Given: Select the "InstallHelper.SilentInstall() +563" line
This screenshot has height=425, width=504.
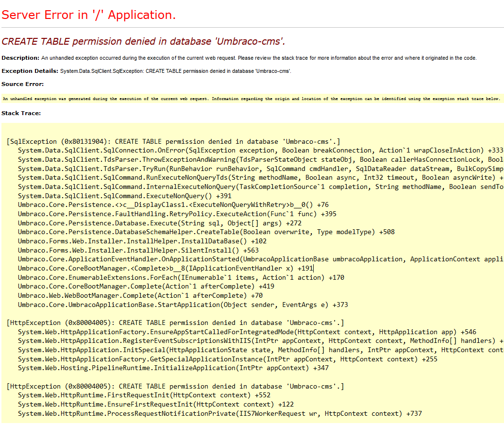Looking at the screenshot, I should (x=138, y=250).
